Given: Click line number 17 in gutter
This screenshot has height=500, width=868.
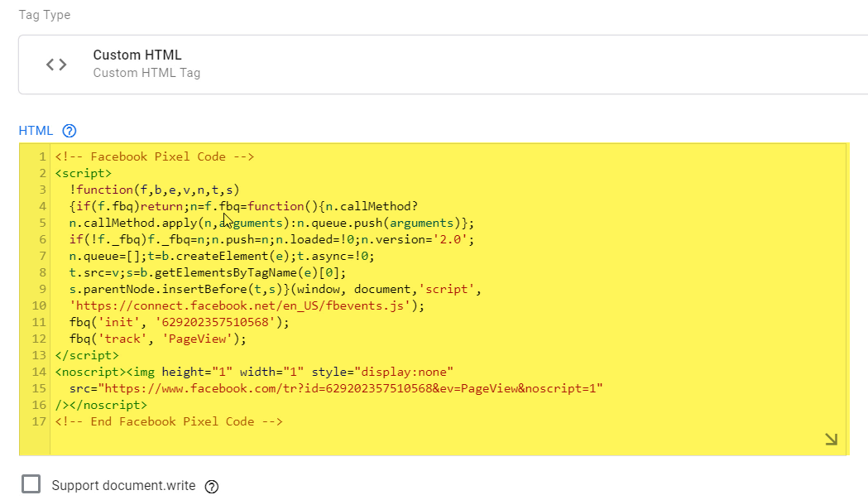Looking at the screenshot, I should (39, 422).
